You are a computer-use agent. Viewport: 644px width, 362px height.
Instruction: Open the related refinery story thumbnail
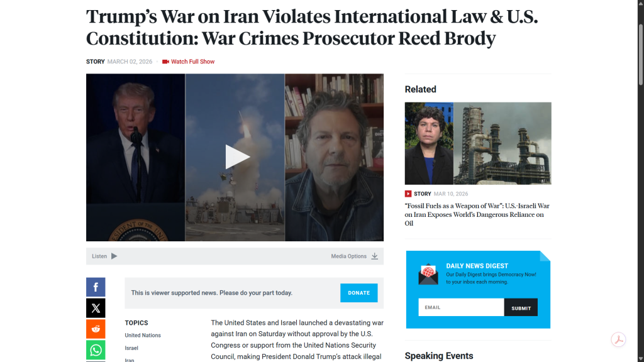coord(478,143)
